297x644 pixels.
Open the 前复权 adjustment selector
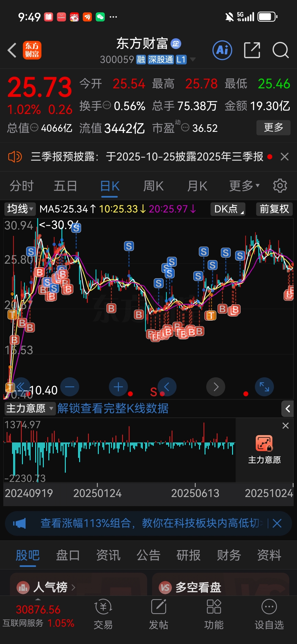(x=274, y=209)
